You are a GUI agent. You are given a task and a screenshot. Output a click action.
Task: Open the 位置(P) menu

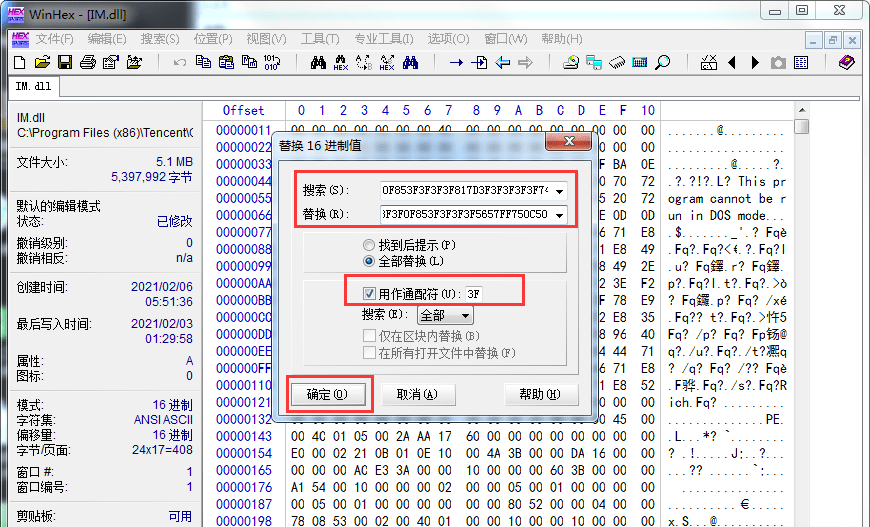pyautogui.click(x=213, y=39)
